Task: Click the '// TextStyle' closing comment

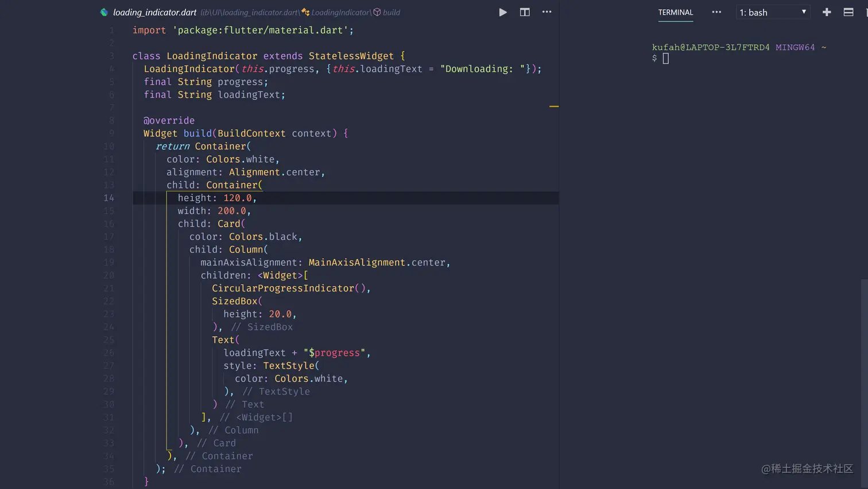Action: point(276,391)
